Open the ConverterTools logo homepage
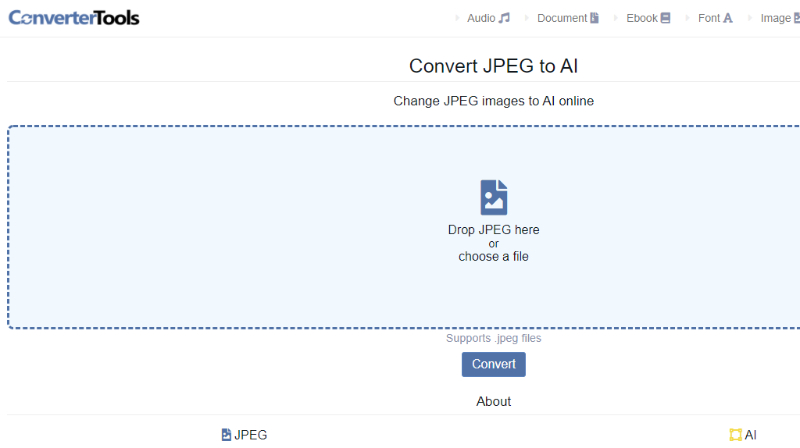The width and height of the screenshot is (800, 448). (x=74, y=18)
